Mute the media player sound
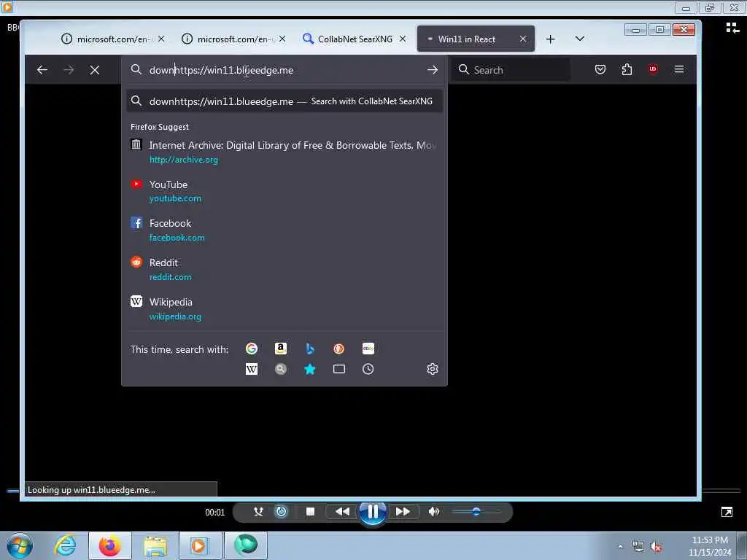Viewport: 747px width, 560px height. pos(433,511)
